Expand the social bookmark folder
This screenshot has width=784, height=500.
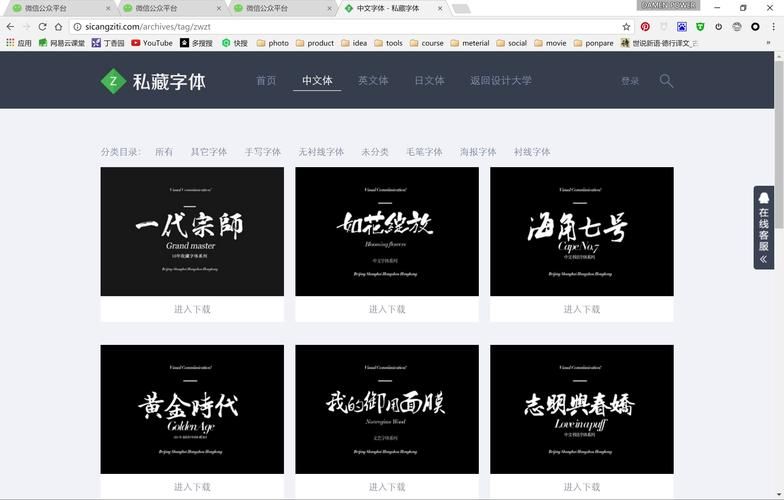click(x=512, y=43)
